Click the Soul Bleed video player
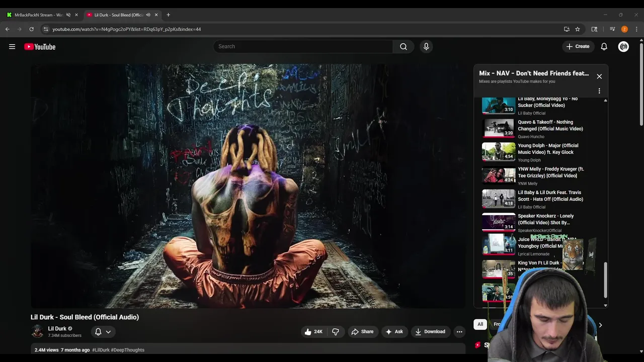The image size is (644, 362). tap(248, 186)
